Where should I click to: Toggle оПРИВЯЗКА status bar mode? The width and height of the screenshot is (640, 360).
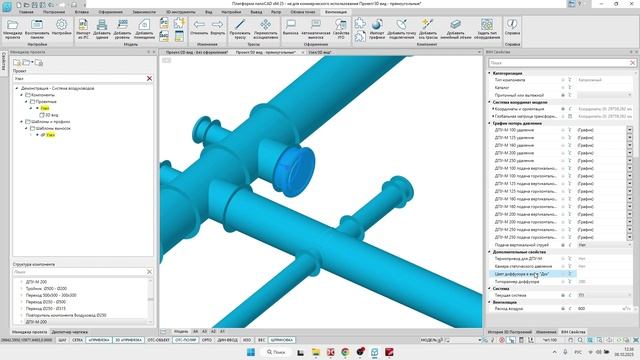tap(99, 340)
